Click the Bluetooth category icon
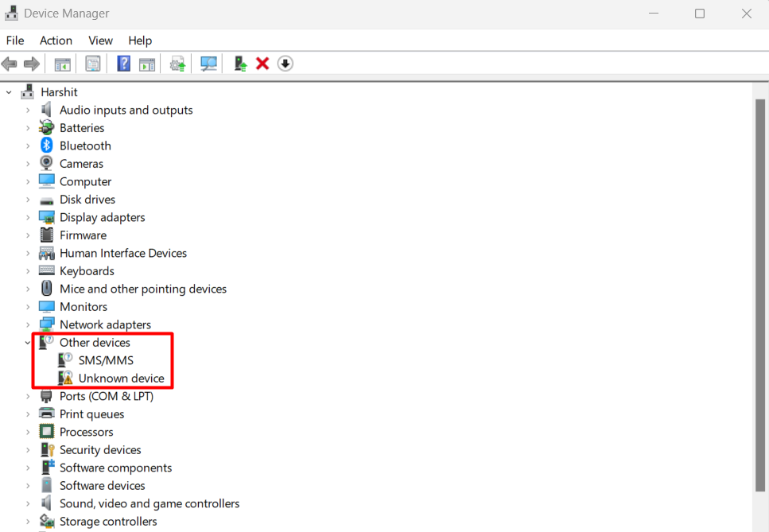Screen dimensions: 769x532 (47, 146)
